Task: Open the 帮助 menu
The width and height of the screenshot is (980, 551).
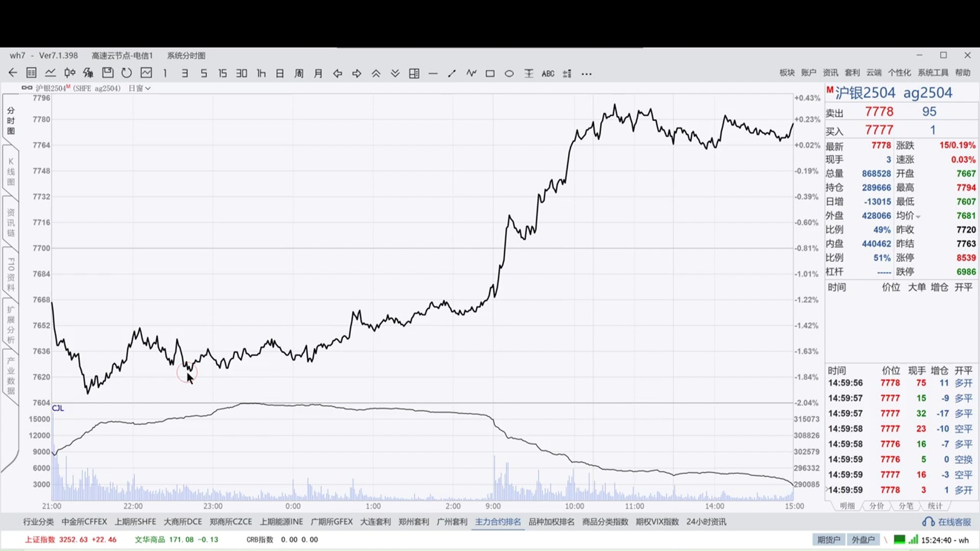Action: point(963,72)
